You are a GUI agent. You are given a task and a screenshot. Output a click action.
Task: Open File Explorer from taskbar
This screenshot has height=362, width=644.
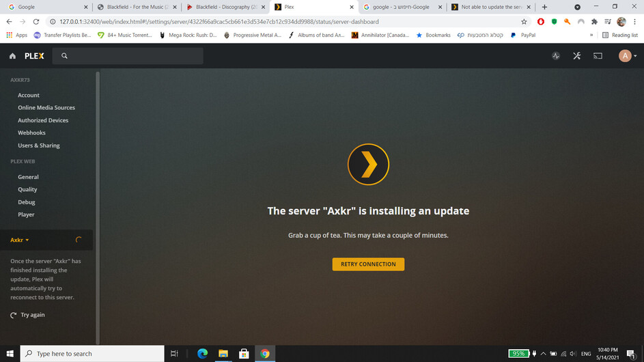223,353
